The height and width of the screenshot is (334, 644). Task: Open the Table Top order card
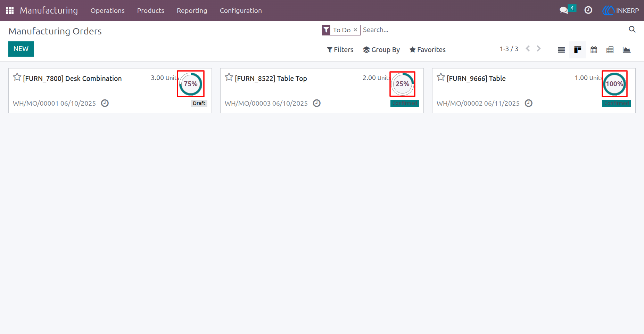322,91
